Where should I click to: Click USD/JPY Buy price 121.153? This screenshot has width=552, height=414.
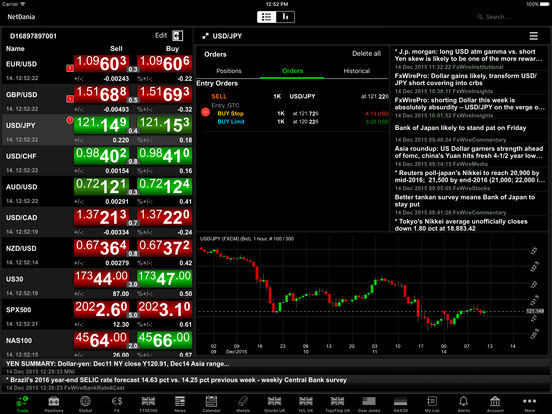(164, 125)
